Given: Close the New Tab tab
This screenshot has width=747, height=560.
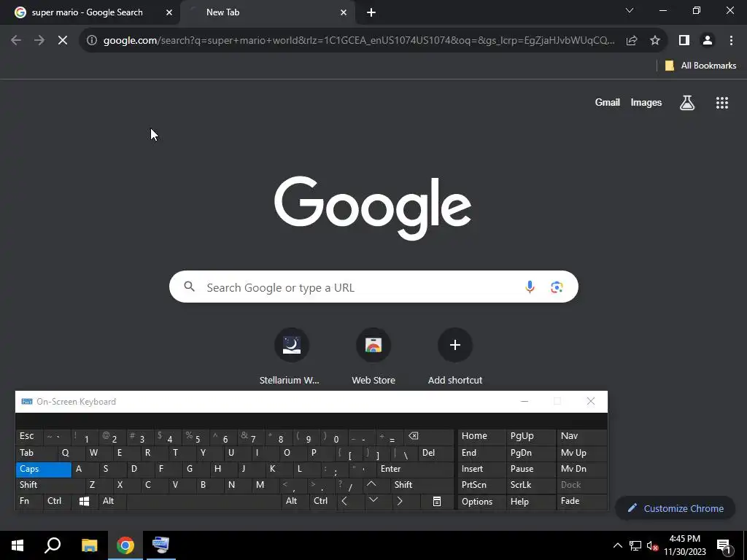Looking at the screenshot, I should coord(344,12).
